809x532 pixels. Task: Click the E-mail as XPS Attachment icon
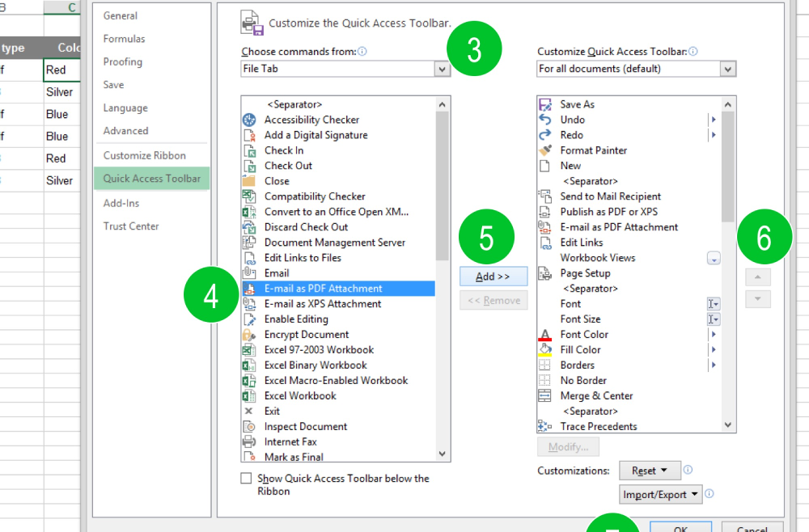pyautogui.click(x=249, y=304)
